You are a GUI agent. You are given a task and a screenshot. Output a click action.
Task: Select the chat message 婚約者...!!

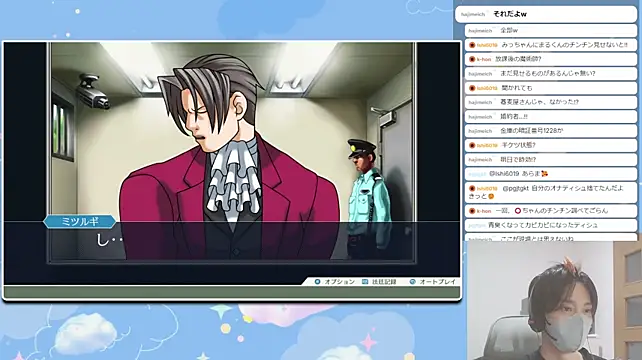(x=551, y=116)
